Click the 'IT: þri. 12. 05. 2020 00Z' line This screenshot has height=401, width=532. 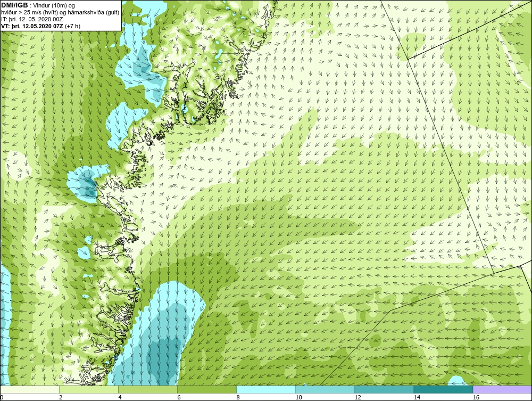pos(32,19)
